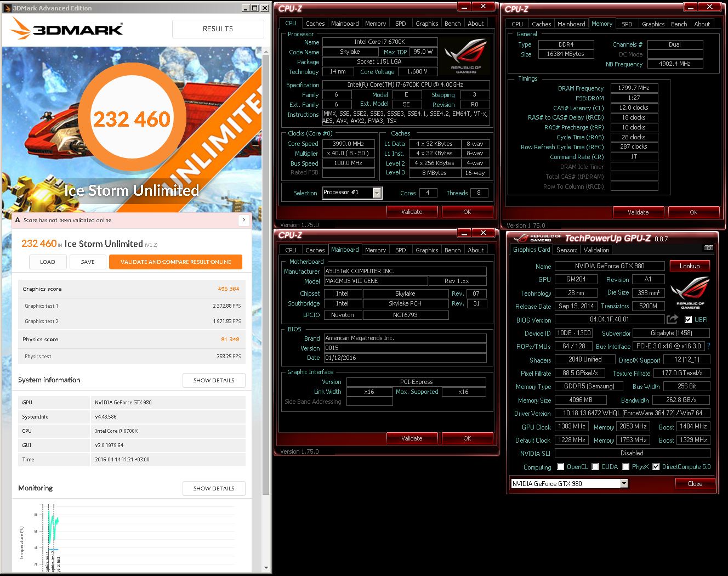This screenshot has height=576, width=728.
Task: Click Validate in CPU-Z Memory window
Action: (x=638, y=212)
